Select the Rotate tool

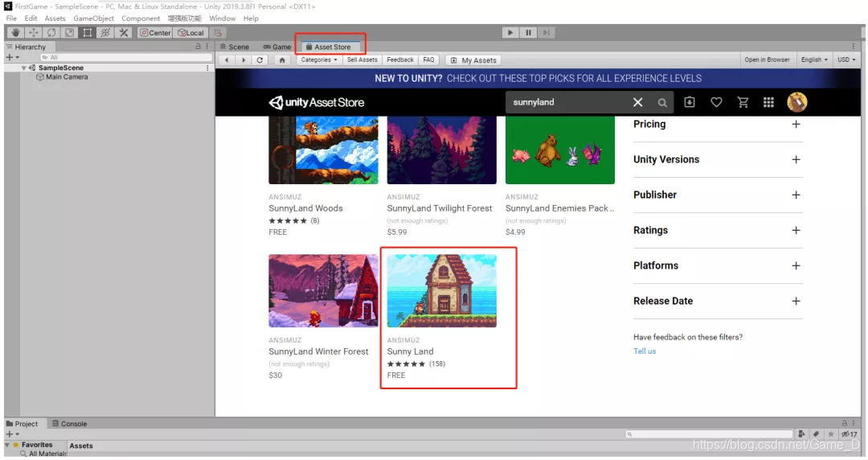point(51,33)
